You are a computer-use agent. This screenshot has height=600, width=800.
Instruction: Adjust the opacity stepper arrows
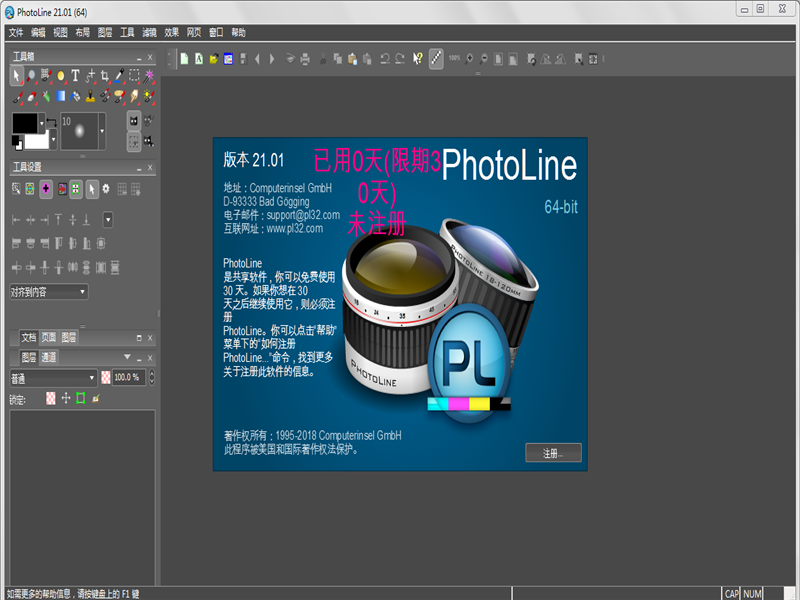(x=152, y=378)
